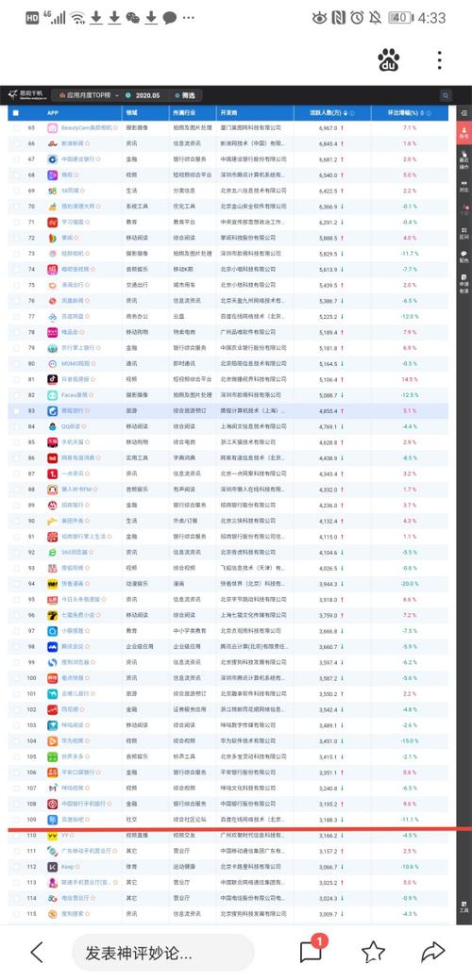Click the 筛选 filter button

click(185, 95)
